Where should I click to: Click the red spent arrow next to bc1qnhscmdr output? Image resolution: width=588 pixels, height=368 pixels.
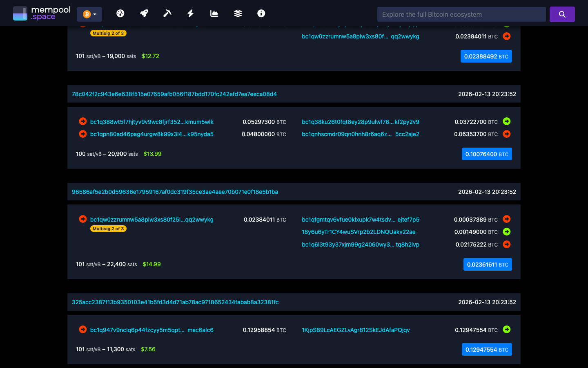pos(506,134)
